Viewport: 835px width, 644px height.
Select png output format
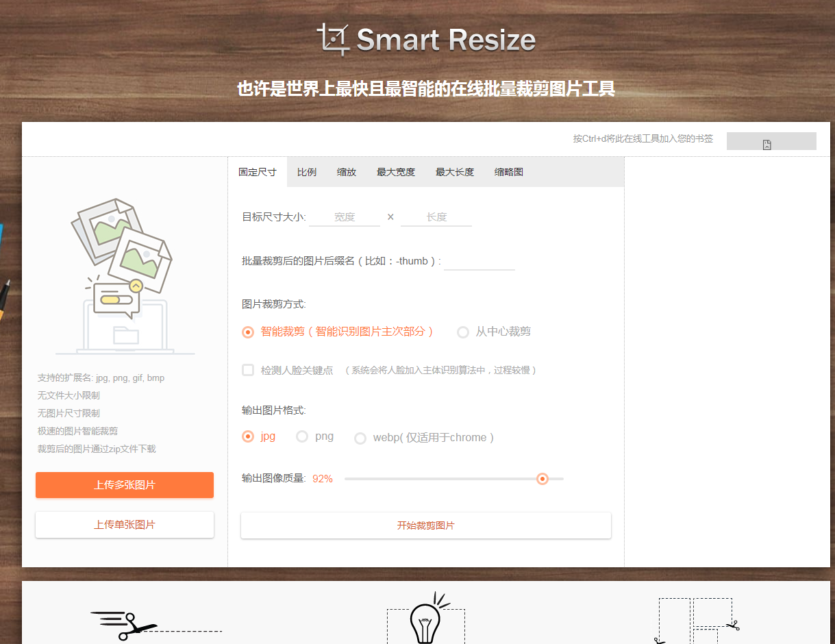tap(302, 436)
